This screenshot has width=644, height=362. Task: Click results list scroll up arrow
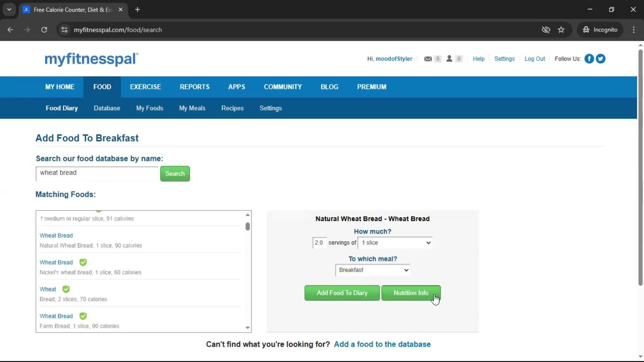click(248, 215)
